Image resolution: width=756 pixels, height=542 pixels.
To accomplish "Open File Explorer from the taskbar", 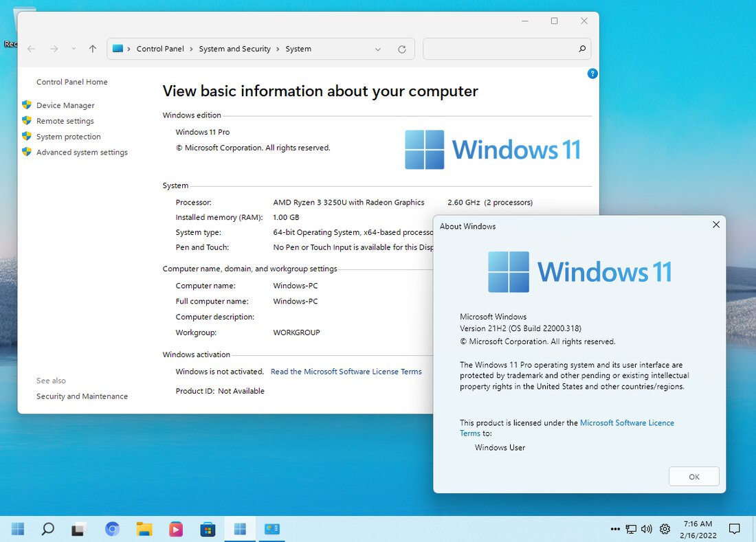I will (x=144, y=528).
